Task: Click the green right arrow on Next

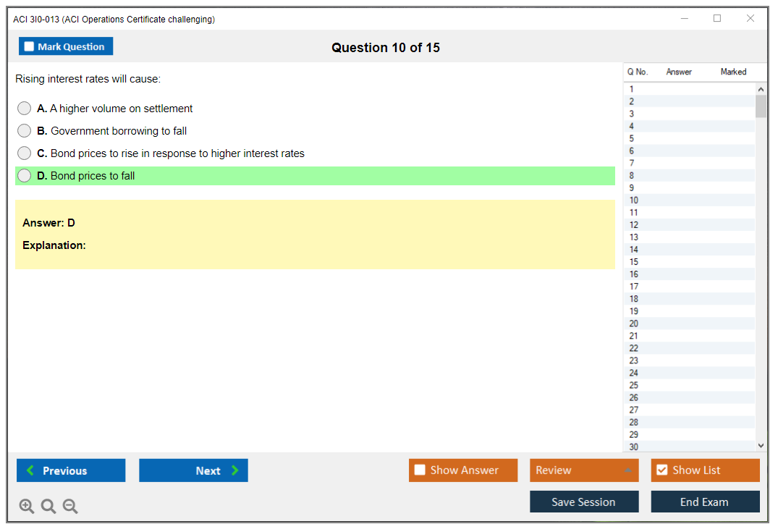Action: point(234,470)
